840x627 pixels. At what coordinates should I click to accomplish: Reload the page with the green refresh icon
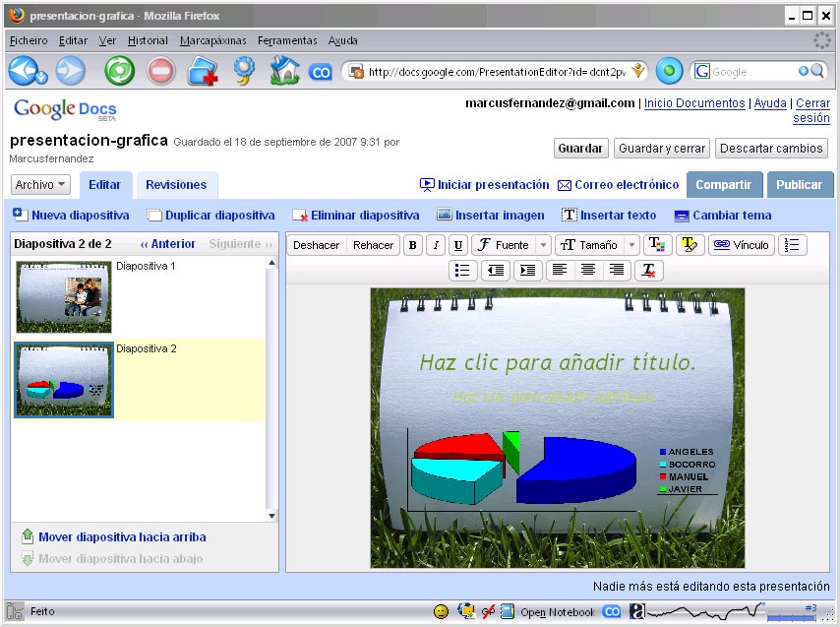click(119, 71)
